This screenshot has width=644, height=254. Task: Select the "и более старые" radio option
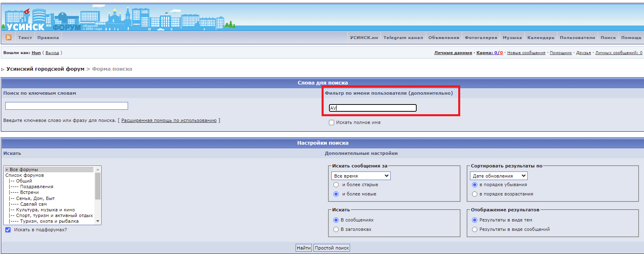click(336, 185)
